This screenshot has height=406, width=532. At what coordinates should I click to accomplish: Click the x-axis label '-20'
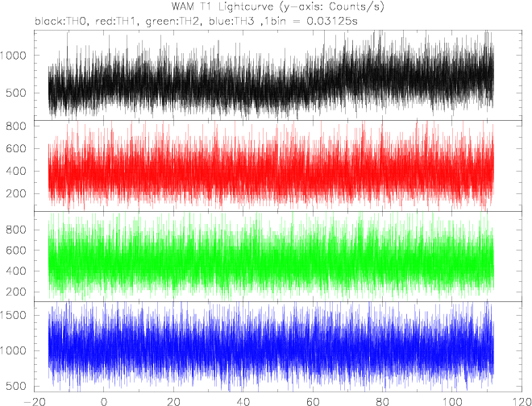[34, 400]
